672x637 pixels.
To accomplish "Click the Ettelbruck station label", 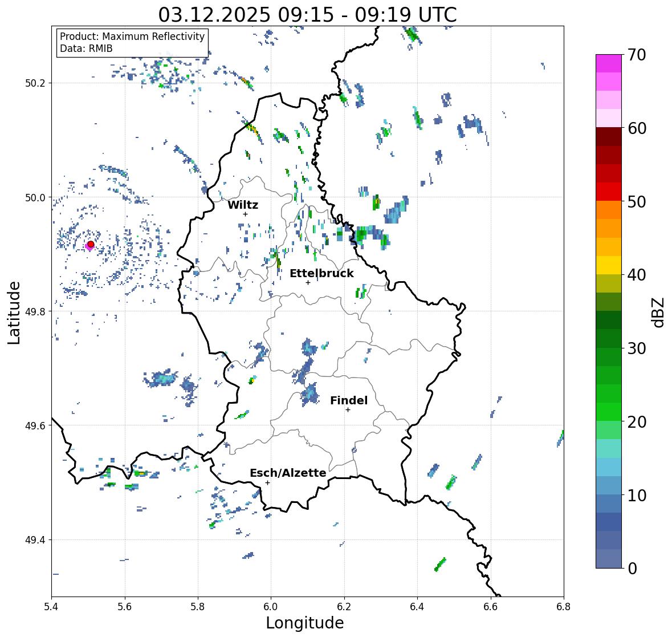I will tap(321, 274).
